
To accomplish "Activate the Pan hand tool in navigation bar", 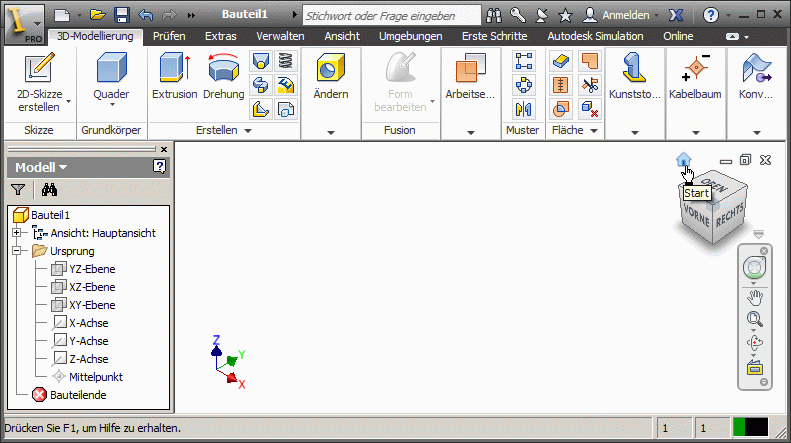I will (x=754, y=296).
